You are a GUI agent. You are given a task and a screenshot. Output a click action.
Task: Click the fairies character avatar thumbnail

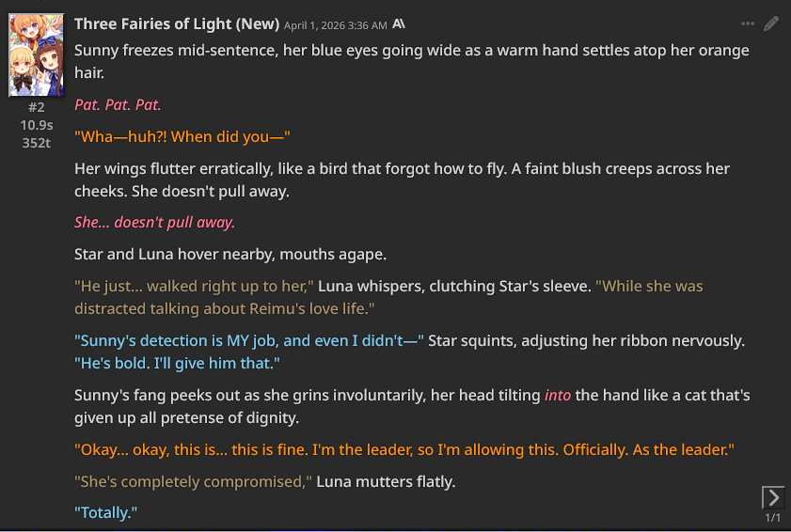click(x=36, y=55)
